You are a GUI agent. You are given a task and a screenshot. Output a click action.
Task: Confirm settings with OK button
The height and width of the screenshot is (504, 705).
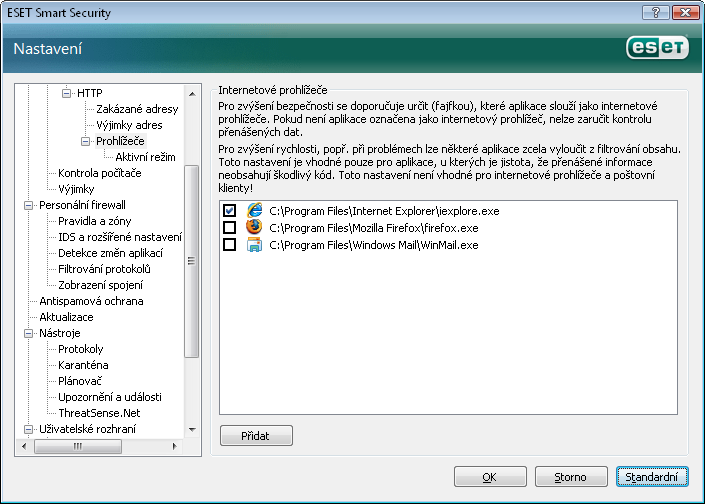490,477
